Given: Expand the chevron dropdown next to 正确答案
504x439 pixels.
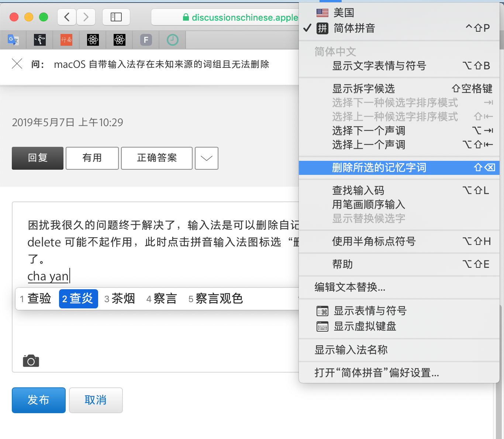Looking at the screenshot, I should click(x=206, y=158).
